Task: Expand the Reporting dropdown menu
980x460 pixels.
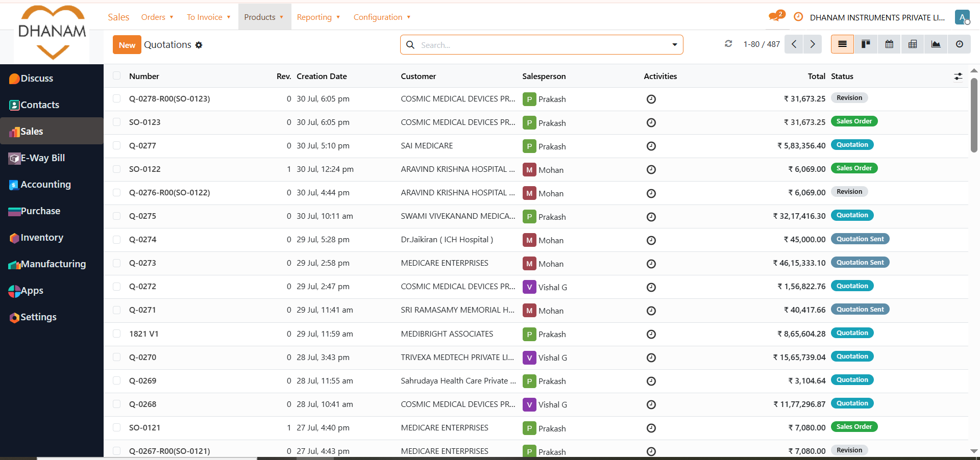Action: tap(318, 17)
